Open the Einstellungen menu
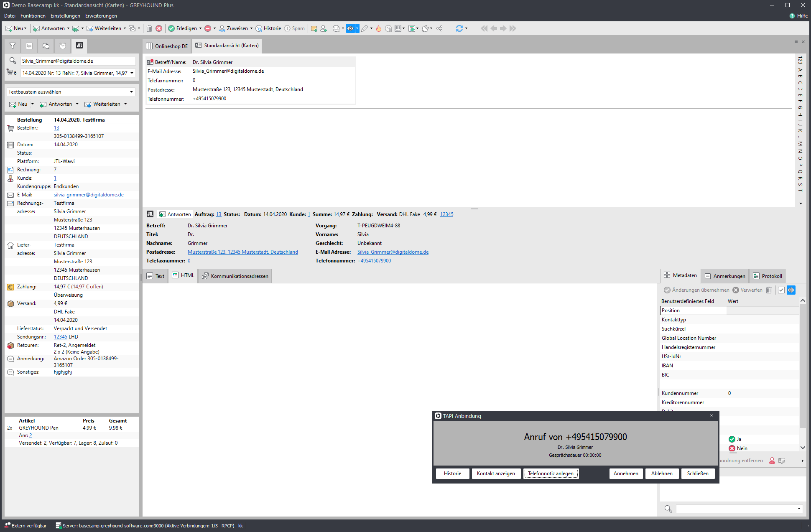 click(x=65, y=16)
